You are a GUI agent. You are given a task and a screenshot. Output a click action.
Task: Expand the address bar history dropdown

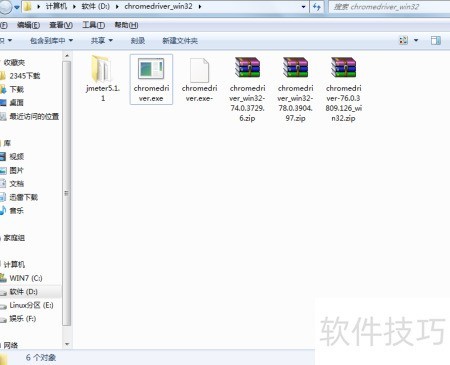[x=303, y=7]
